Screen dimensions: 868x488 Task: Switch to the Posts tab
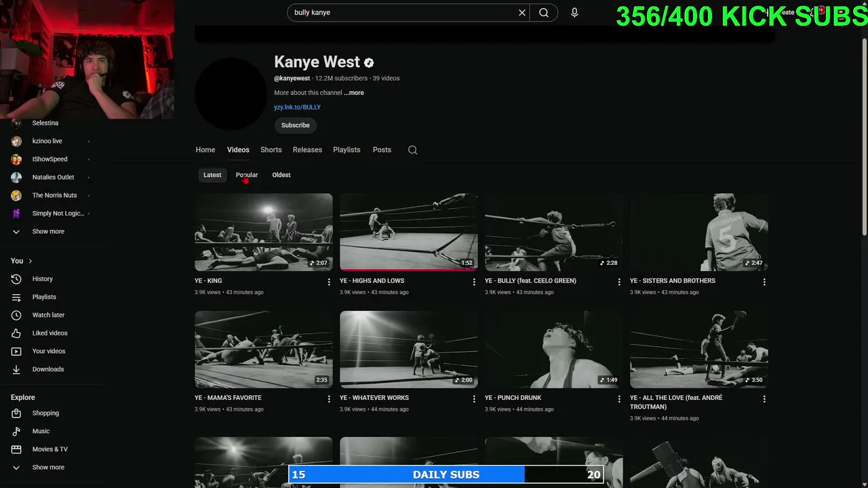[382, 150]
